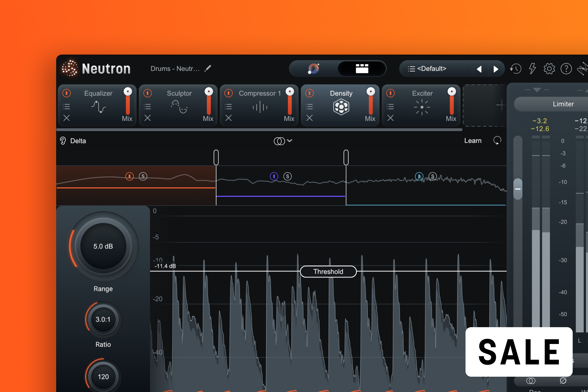Click the Compressor 1 Mix slider
Screen dimensions: 588x392
290,102
